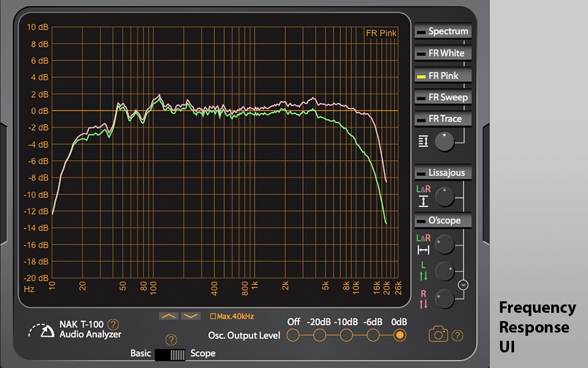This screenshot has width=588, height=368.
Task: Switch to the Spectrum mode
Action: [443, 31]
